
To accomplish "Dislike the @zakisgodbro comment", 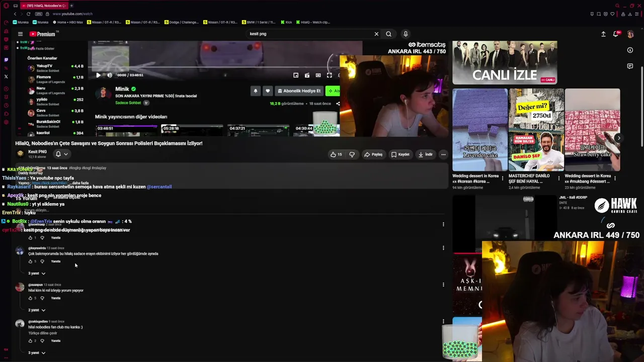I will pos(42,341).
